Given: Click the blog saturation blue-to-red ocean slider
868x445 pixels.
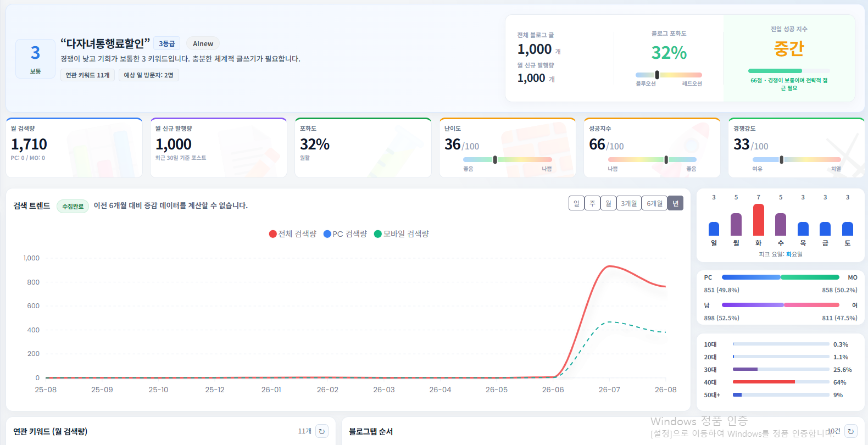Looking at the screenshot, I should [x=669, y=75].
